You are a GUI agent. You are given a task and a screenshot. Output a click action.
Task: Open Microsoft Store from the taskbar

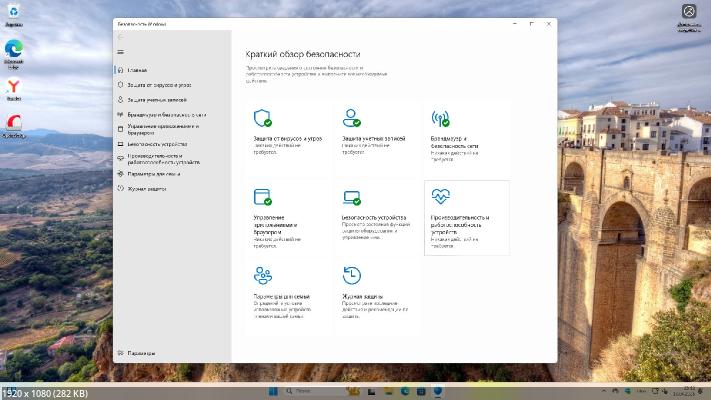421,391
